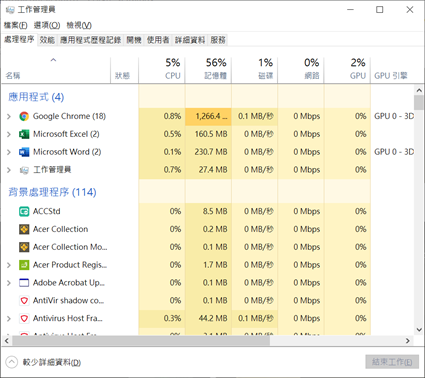Switch to the 效能 tab
Screen dimensions: 425x378
pos(47,40)
